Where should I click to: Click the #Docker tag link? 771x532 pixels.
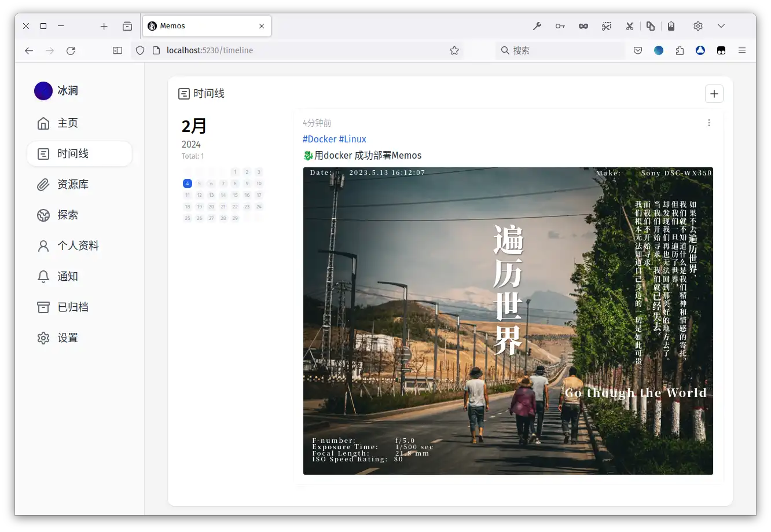click(320, 139)
